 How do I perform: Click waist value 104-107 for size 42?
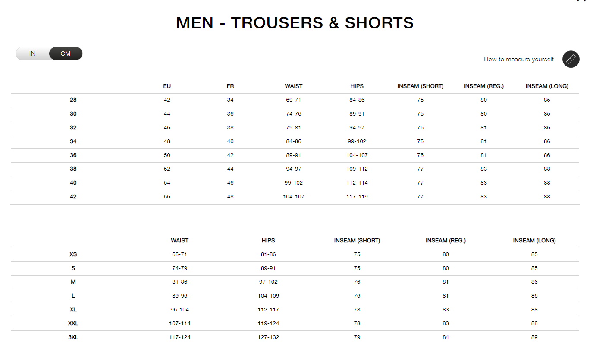[294, 197]
